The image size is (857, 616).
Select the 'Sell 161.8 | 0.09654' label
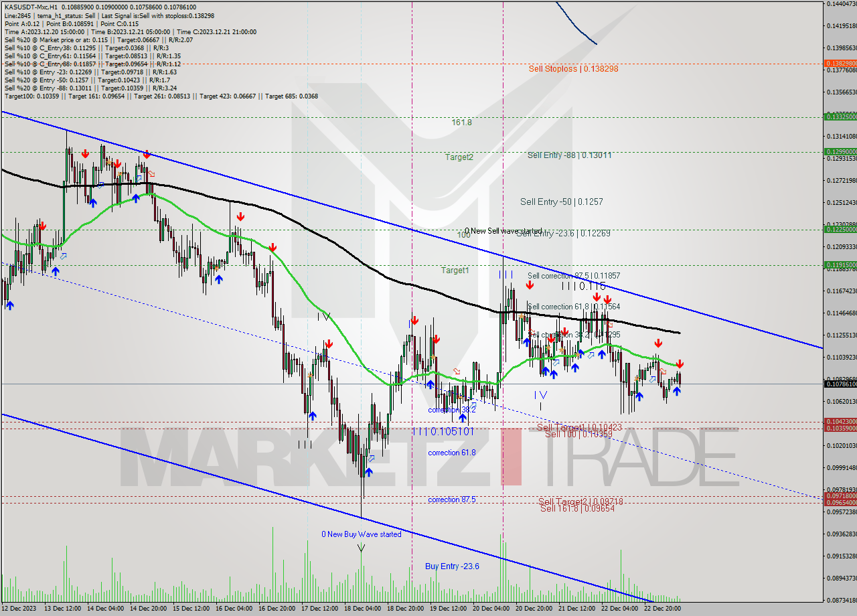tap(577, 508)
